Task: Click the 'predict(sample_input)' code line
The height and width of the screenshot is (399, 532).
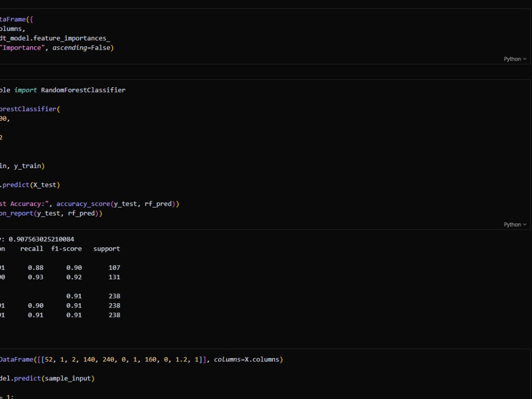Action: point(54,378)
